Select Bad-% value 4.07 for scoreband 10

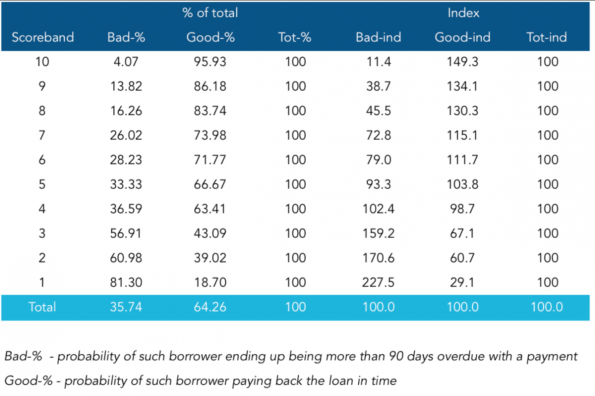(x=126, y=61)
